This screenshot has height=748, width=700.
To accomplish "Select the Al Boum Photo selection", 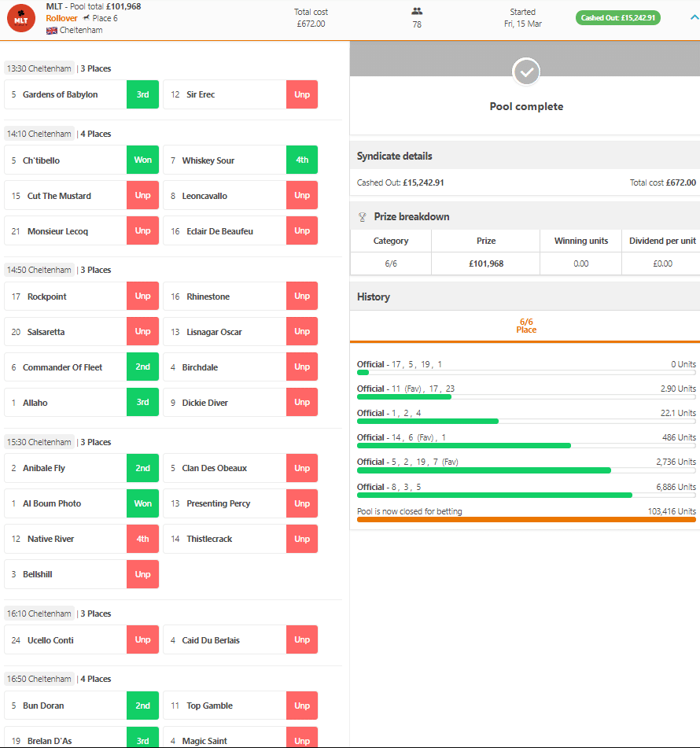I will pos(65,503).
